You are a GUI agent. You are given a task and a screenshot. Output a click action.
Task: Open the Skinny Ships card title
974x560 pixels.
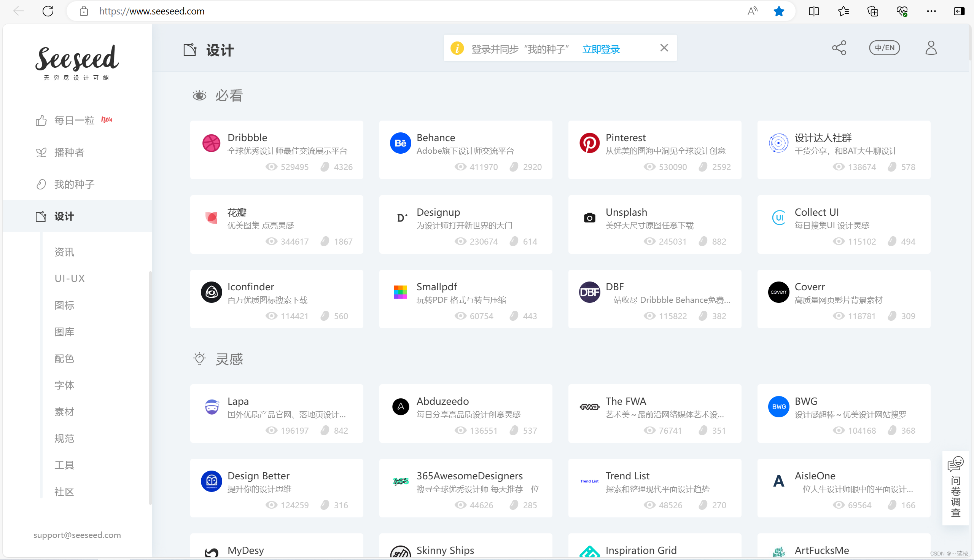coord(445,550)
